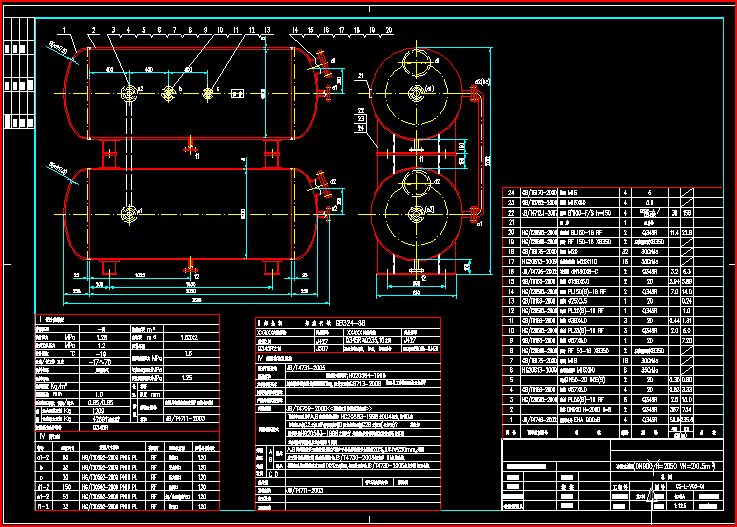Click value '0.85/0.85' in design data table
The image size is (737, 527).
click(100, 402)
